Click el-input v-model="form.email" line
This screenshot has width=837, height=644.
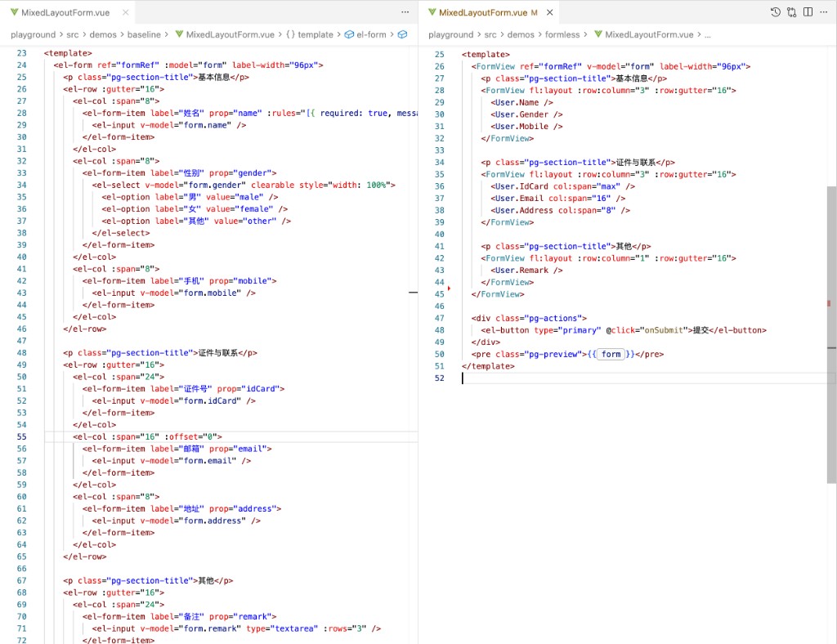tap(172, 460)
